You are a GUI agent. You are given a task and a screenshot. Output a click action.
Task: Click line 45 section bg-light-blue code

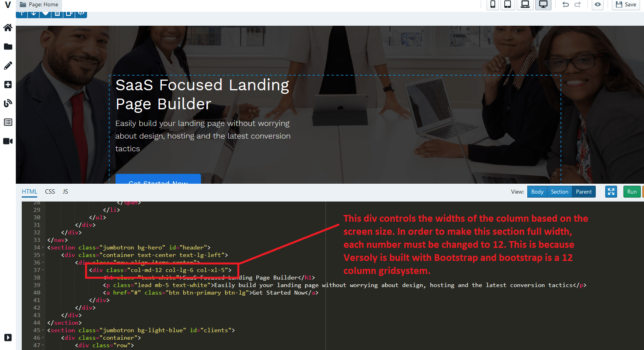[x=141, y=330]
